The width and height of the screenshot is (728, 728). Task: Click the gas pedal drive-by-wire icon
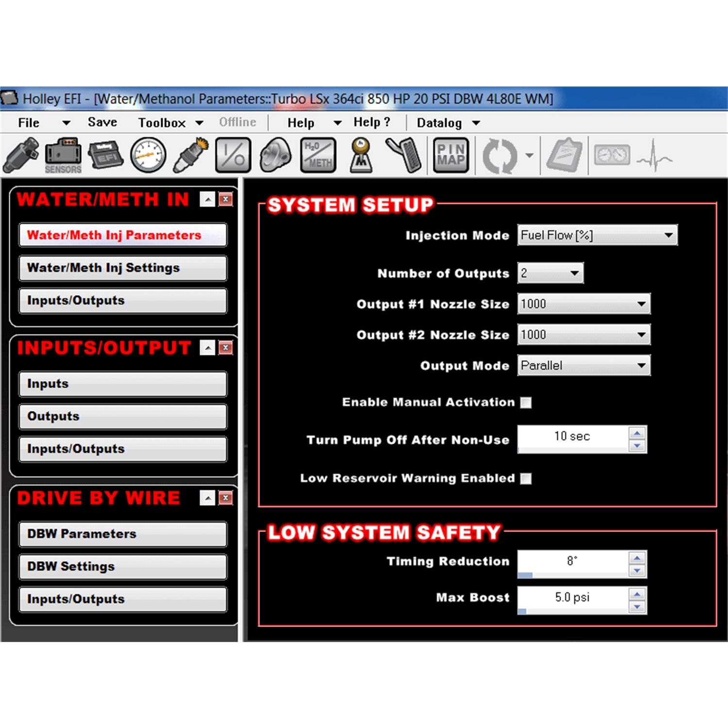click(x=404, y=155)
